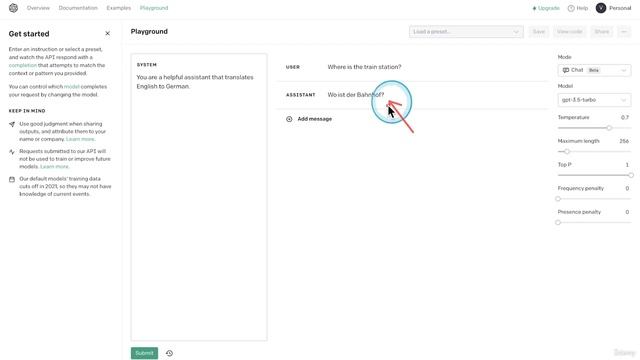Click the paper plane icon in Keep in mind

pos(12,124)
